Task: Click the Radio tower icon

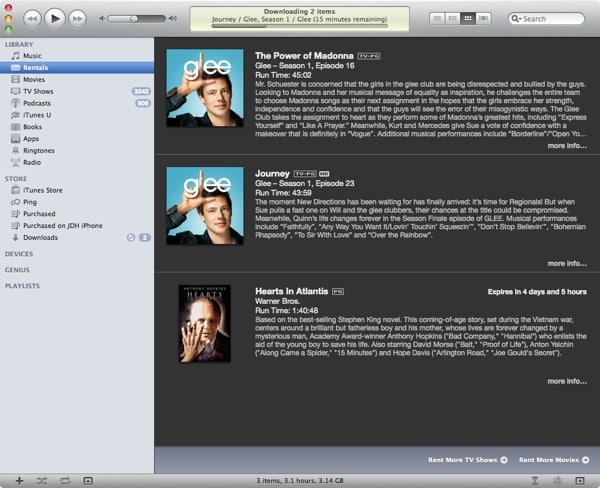Action: [15, 163]
